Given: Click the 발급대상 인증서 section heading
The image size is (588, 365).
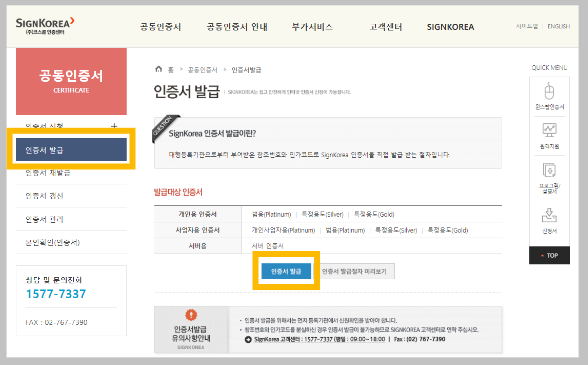Looking at the screenshot, I should (178, 192).
